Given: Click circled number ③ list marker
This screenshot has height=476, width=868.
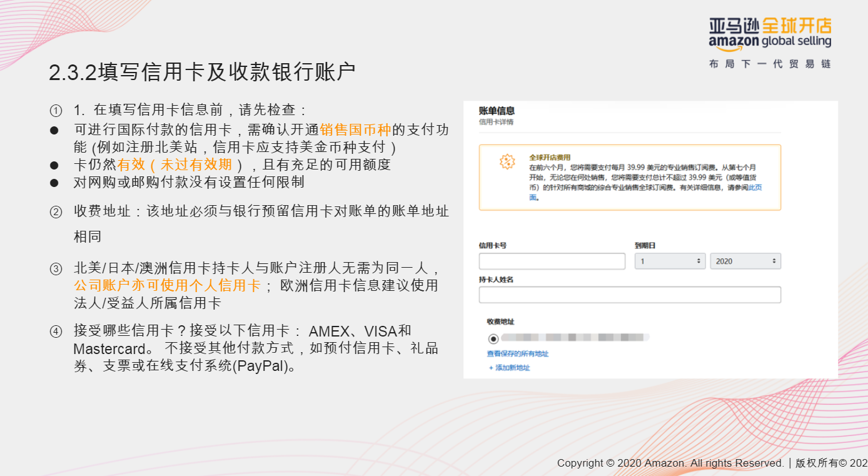Looking at the screenshot, I should tap(54, 267).
